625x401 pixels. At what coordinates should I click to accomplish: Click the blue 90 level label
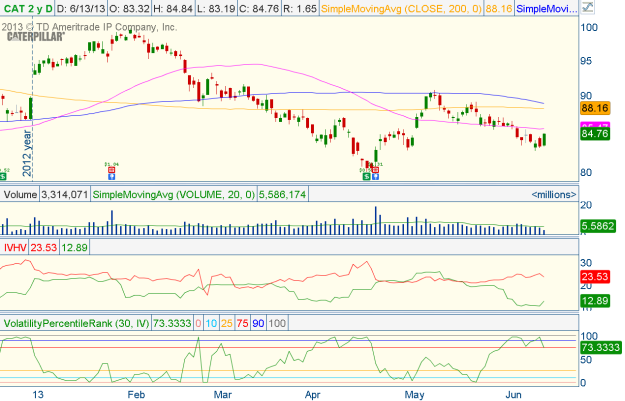coord(258,323)
